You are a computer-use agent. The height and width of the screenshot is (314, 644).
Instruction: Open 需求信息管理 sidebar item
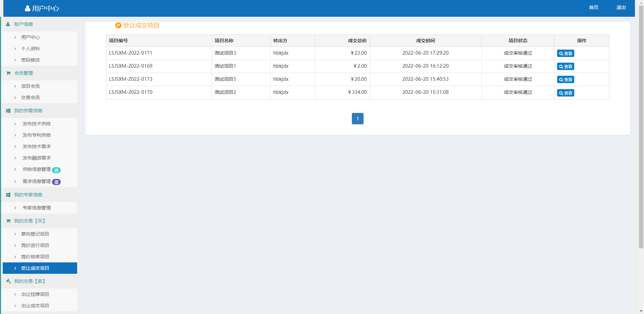point(40,181)
